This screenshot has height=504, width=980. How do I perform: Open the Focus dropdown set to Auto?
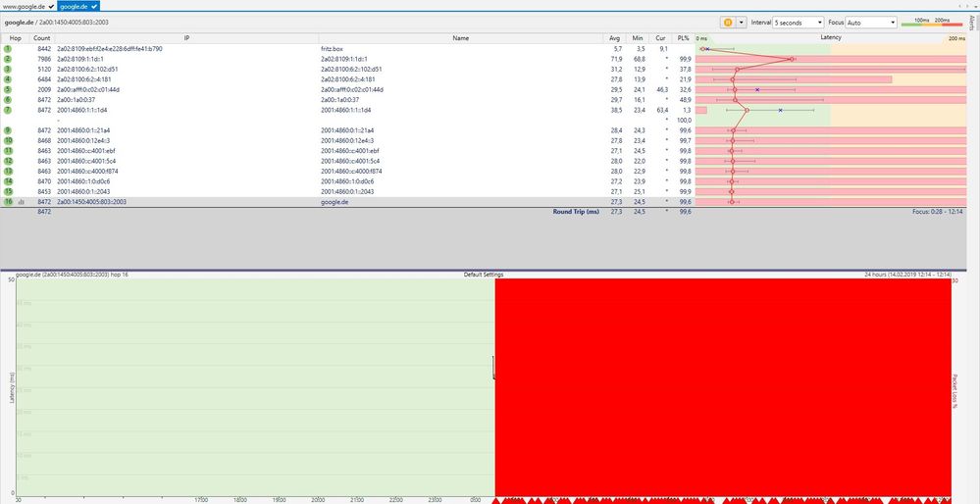[871, 23]
